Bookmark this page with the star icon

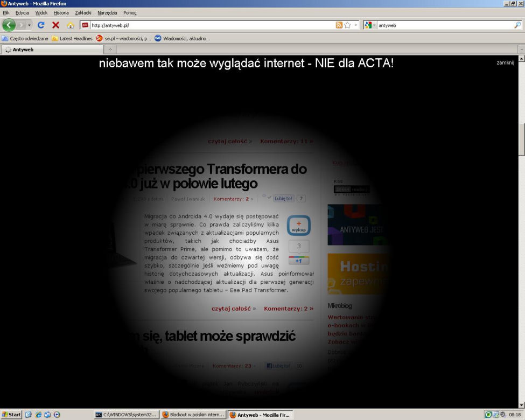click(347, 25)
